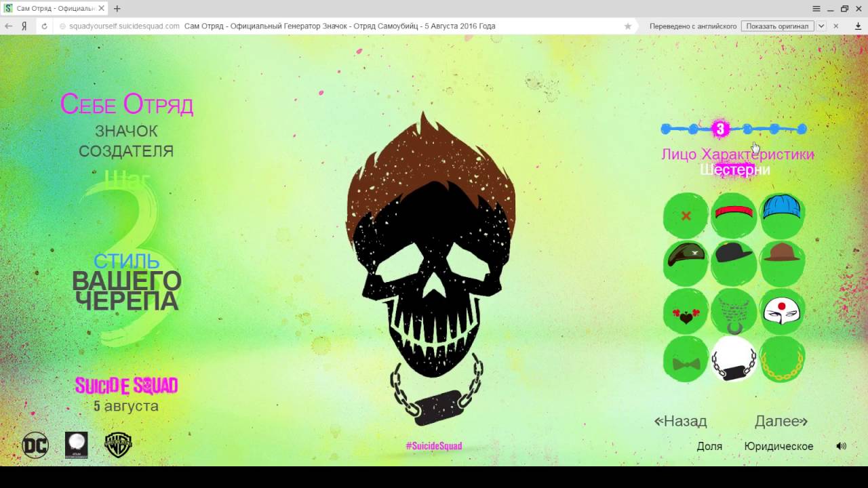This screenshot has width=868, height=488.
Task: Select the no-accessory red X option
Action: (686, 216)
